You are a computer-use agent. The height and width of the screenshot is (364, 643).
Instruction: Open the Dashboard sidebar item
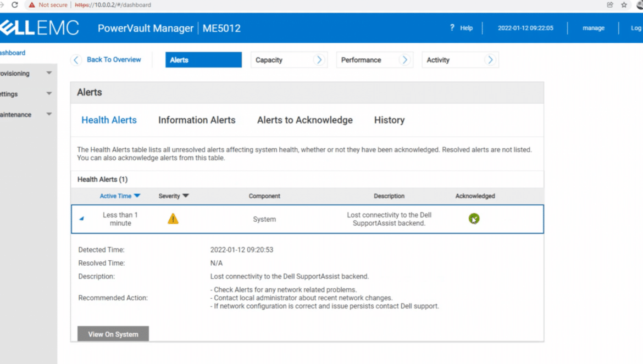[x=13, y=53]
